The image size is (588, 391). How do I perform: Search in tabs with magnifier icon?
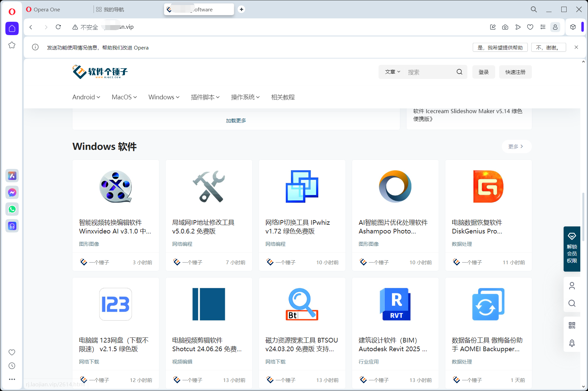pos(534,9)
